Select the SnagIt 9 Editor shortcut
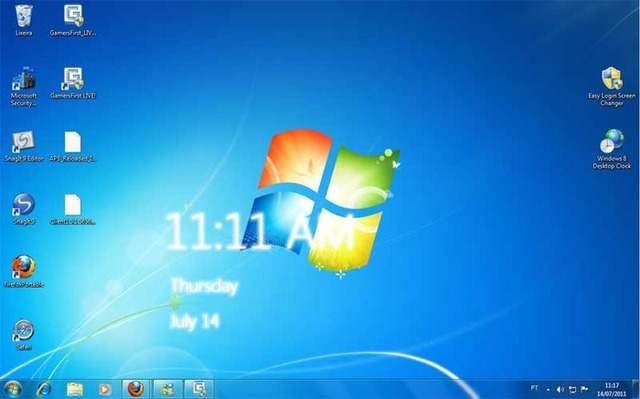The image size is (640, 399). pos(24,146)
